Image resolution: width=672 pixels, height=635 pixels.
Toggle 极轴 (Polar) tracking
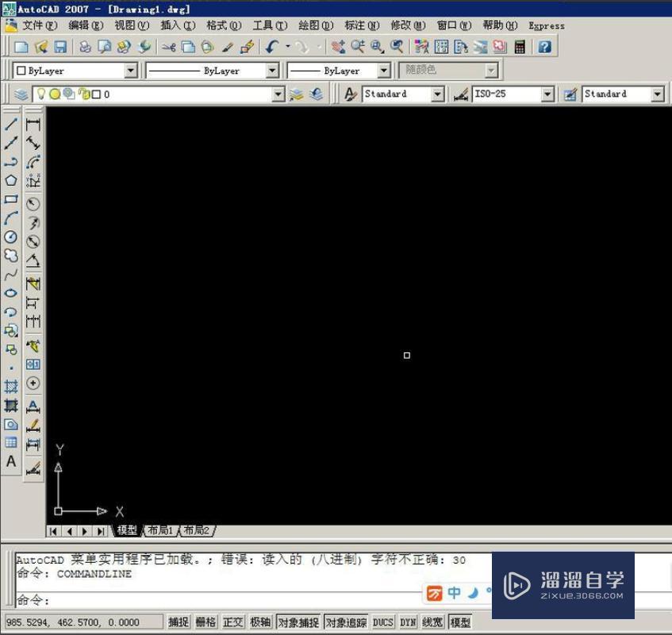(x=260, y=622)
